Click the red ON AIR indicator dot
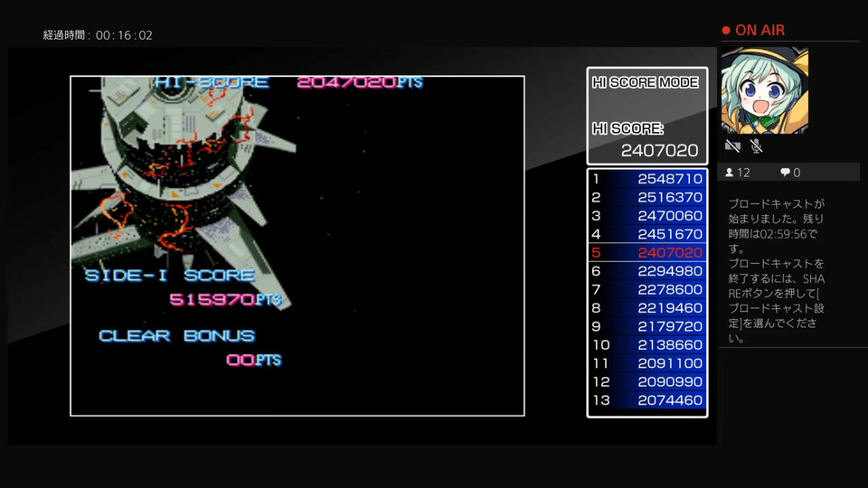 click(726, 31)
